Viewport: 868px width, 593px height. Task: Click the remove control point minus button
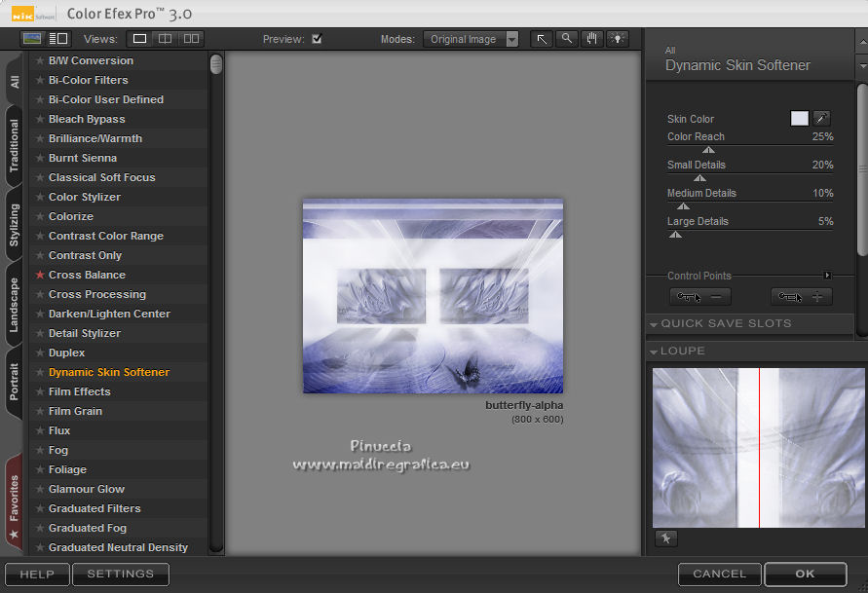point(699,297)
